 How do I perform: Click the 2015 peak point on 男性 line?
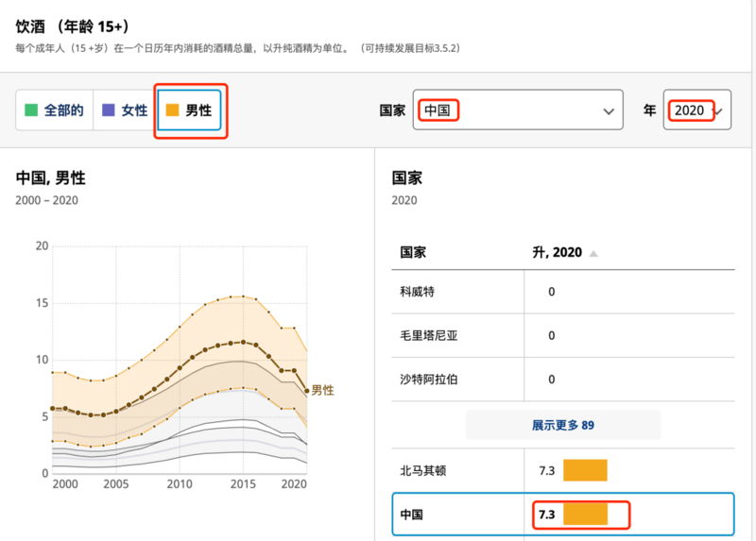[243, 342]
